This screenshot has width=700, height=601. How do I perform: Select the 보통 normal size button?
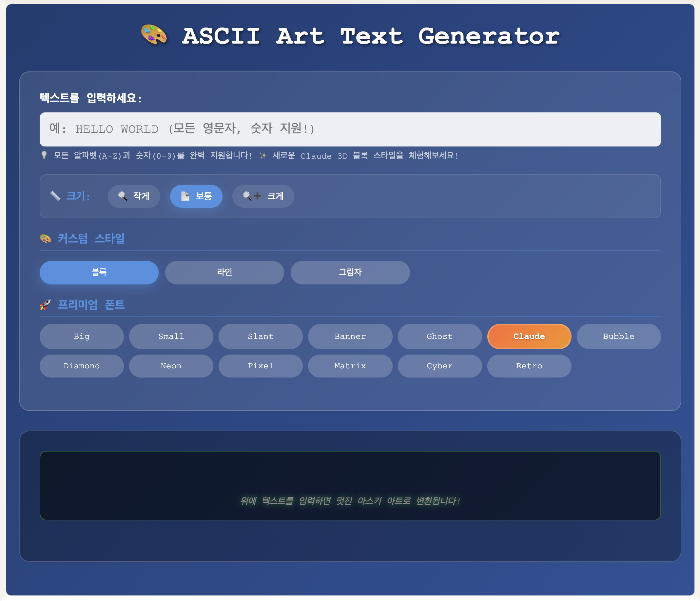tap(196, 196)
